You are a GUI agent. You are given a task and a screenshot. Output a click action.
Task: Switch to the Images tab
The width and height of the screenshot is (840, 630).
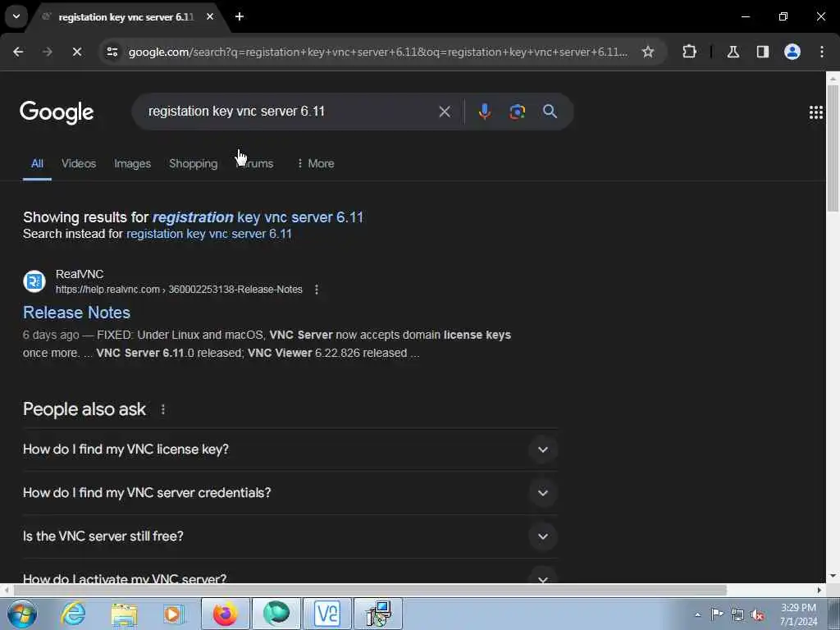[x=132, y=163]
